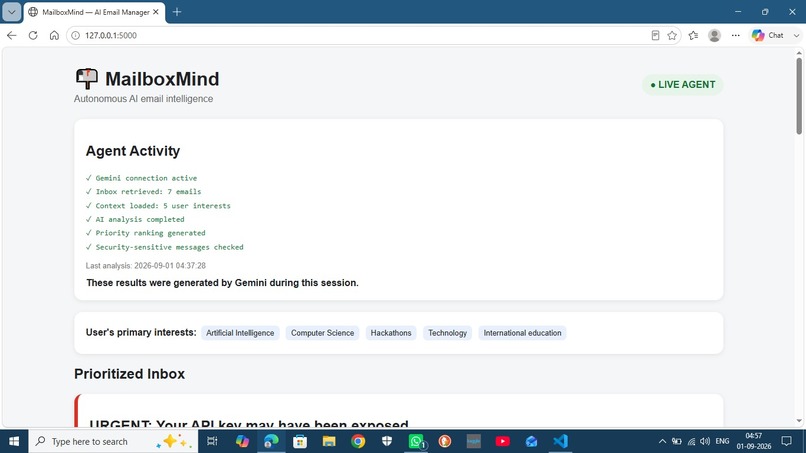
Task: Click the browser back arrow
Action: [x=11, y=35]
